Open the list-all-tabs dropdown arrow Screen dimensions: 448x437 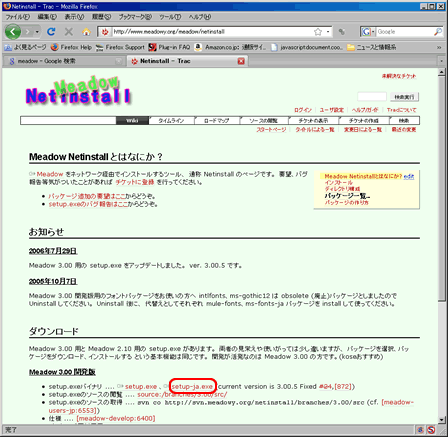pyautogui.click(x=442, y=61)
